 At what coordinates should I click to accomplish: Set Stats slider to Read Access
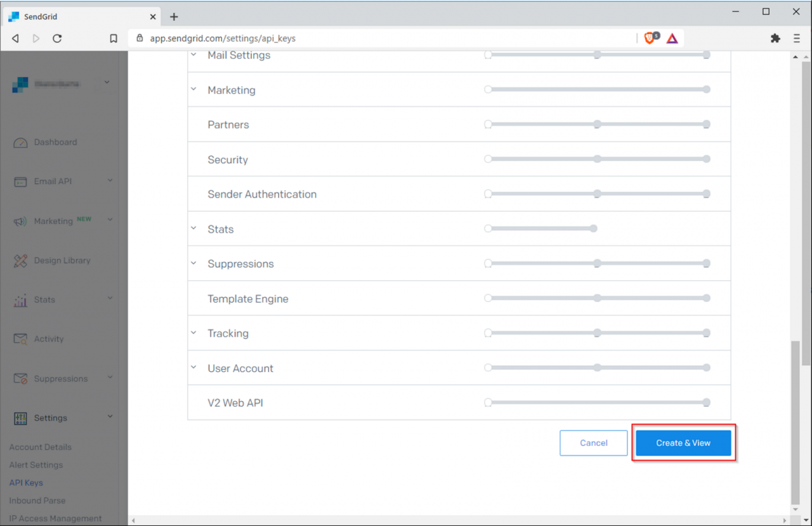pos(593,228)
